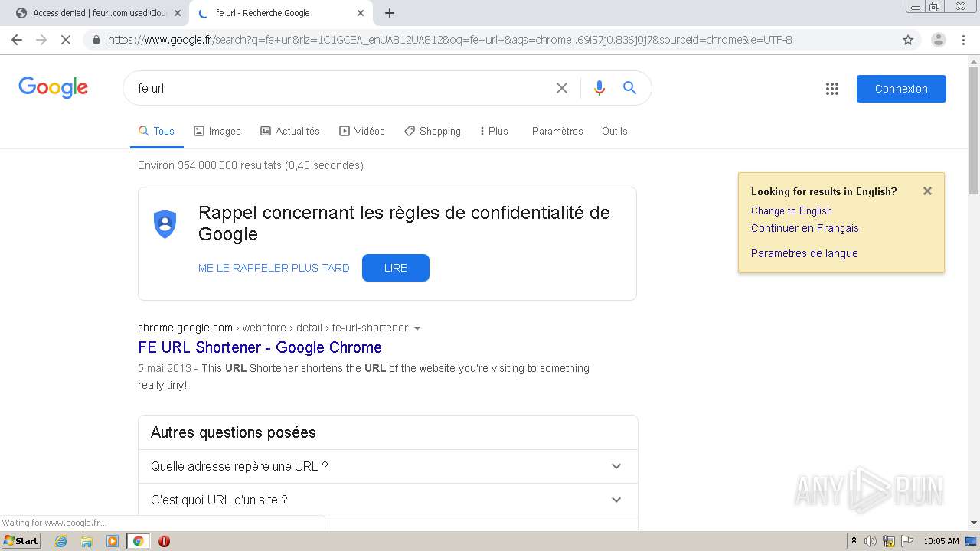Open the Google apps grid
Screen dimensions: 980x551
tap(832, 89)
